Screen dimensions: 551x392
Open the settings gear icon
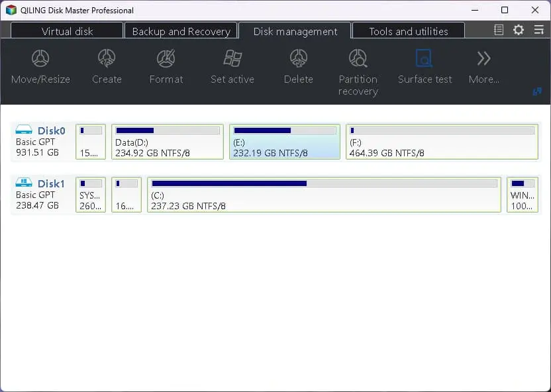[x=519, y=30]
